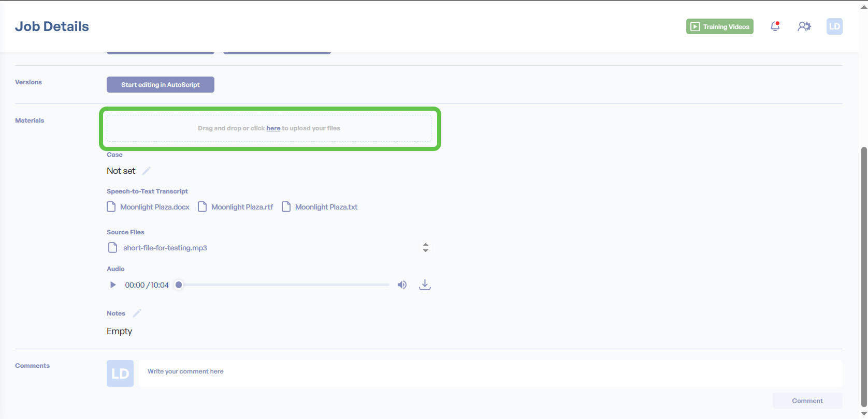Image resolution: width=868 pixels, height=419 pixels.
Task: Edit Notes using the pencil icon
Action: [x=137, y=313]
